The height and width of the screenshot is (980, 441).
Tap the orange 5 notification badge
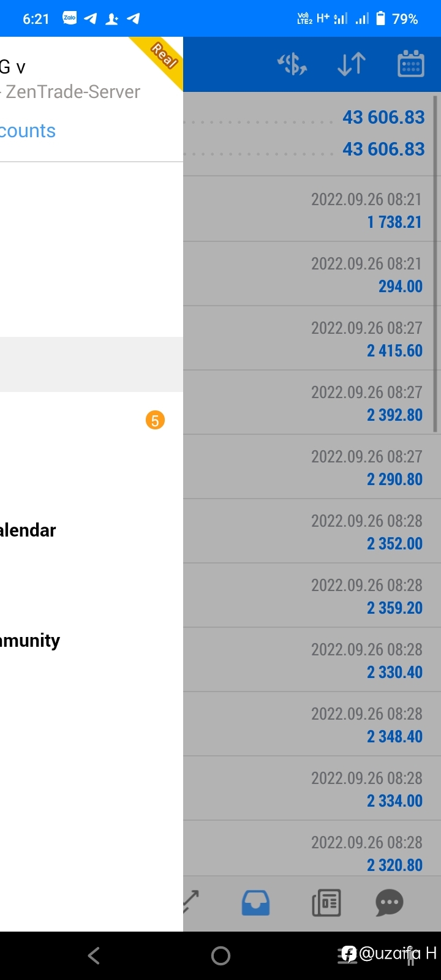point(155,420)
